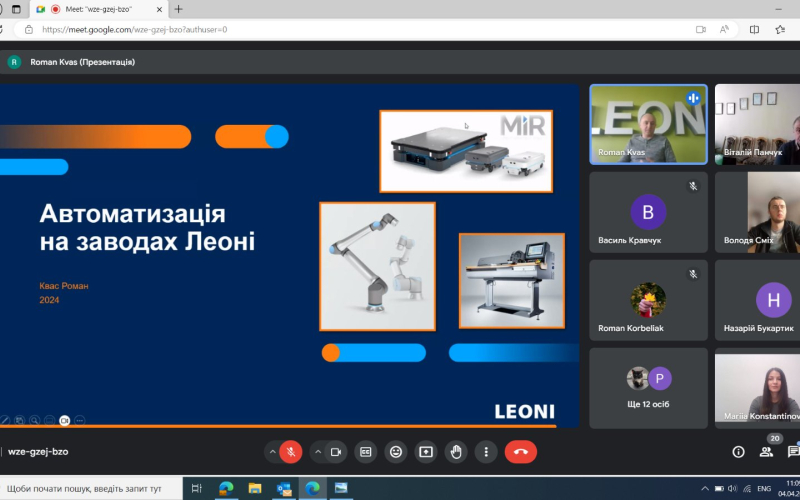Click zoom magnifier icon on slide

[34, 420]
